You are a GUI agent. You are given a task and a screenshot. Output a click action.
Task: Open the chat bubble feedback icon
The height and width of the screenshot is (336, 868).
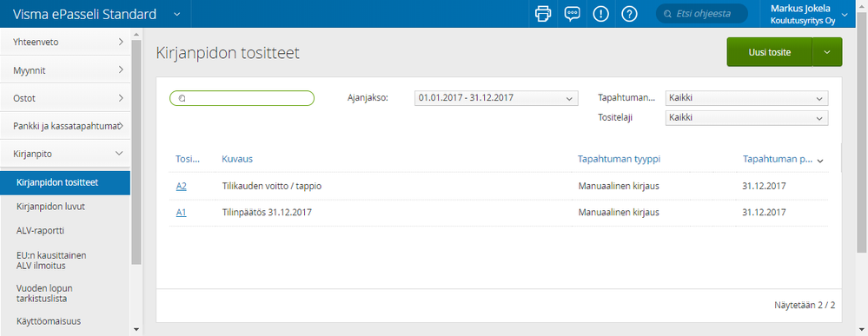[x=572, y=14]
